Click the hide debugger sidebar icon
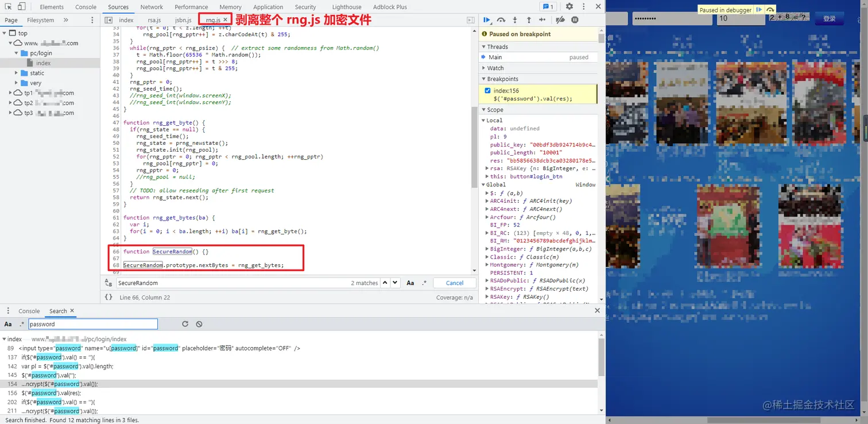Image resolution: width=868 pixels, height=424 pixels. pyautogui.click(x=471, y=20)
